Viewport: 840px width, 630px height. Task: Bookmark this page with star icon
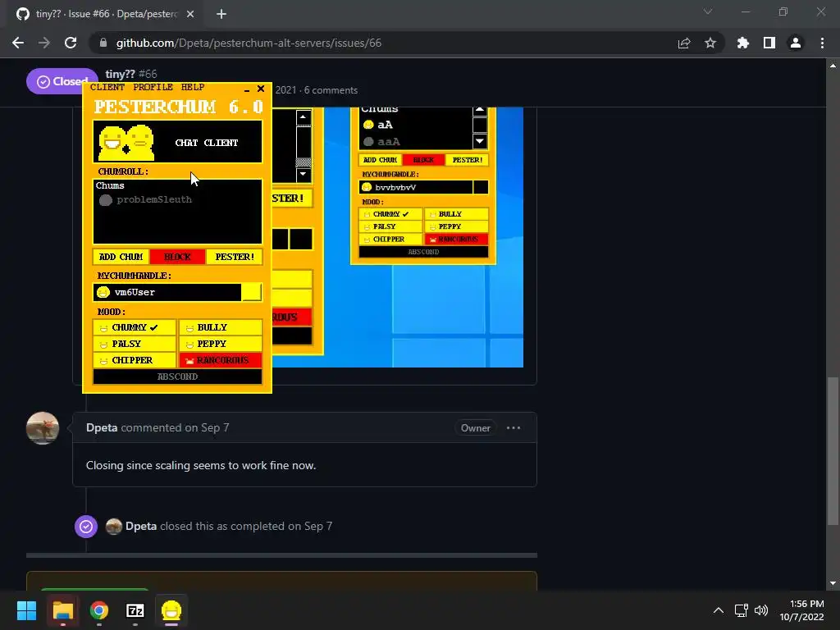coord(710,43)
